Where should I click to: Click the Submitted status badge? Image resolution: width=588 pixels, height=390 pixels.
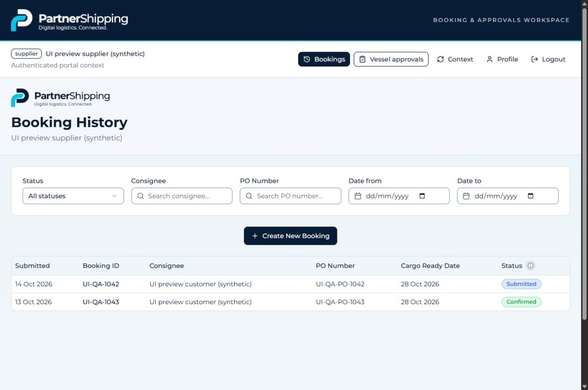point(522,284)
